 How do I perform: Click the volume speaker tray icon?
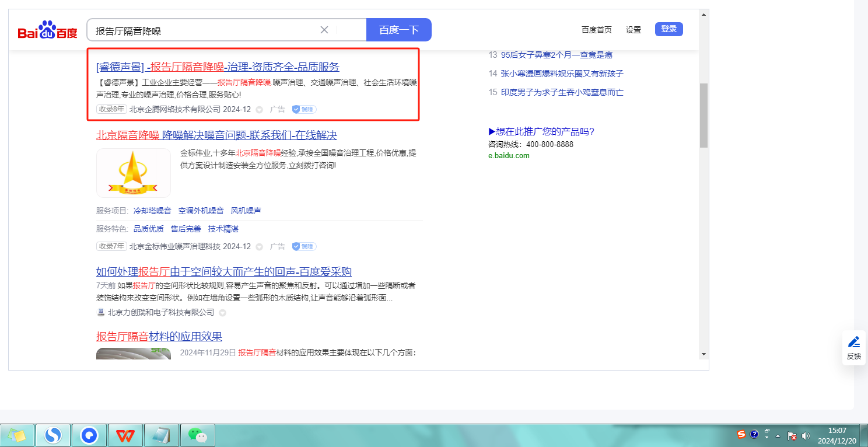pos(806,435)
